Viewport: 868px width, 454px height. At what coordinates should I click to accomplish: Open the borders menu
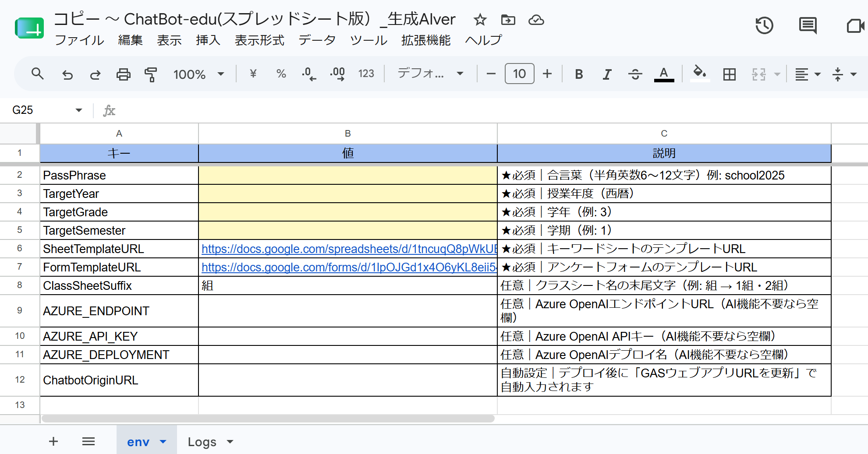[x=730, y=74]
